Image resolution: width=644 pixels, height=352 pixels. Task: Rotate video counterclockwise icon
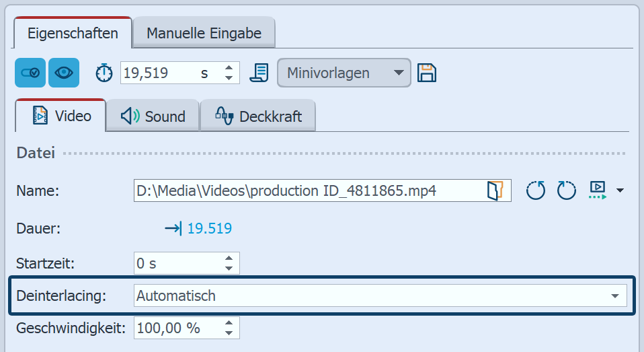[536, 191]
